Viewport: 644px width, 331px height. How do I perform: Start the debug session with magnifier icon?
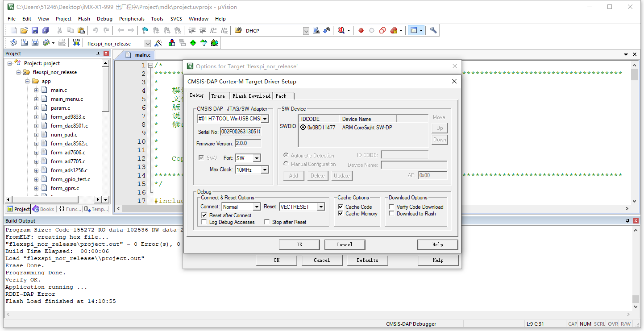[x=341, y=30]
